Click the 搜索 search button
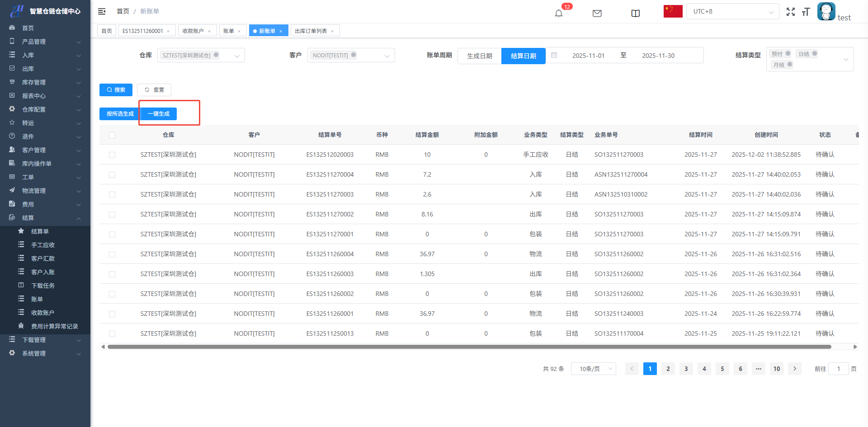This screenshot has height=427, width=868. 116,90
